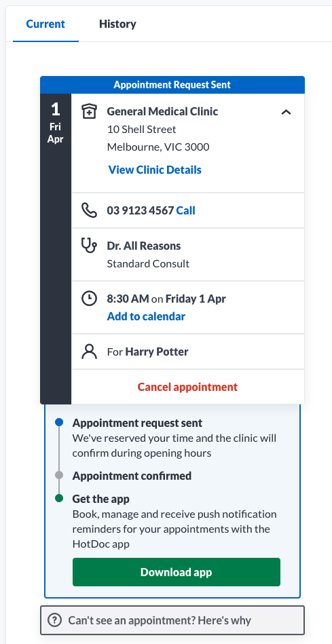Screen dimensions: 332x644
Task: Click grey dot for Appointment confirmed step
Action: click(x=59, y=475)
